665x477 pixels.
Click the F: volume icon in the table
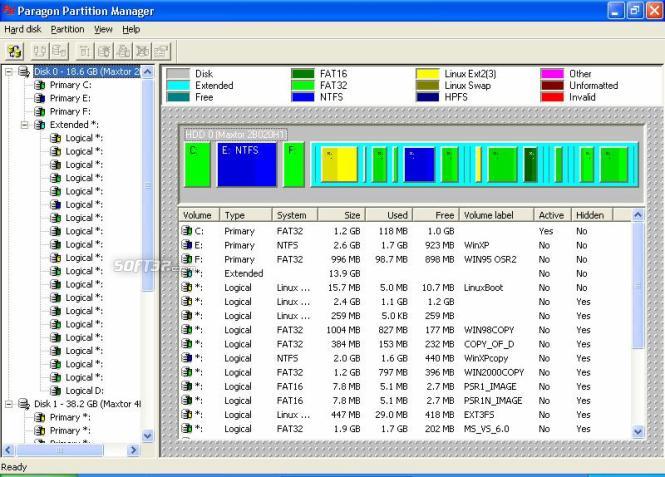point(187,259)
